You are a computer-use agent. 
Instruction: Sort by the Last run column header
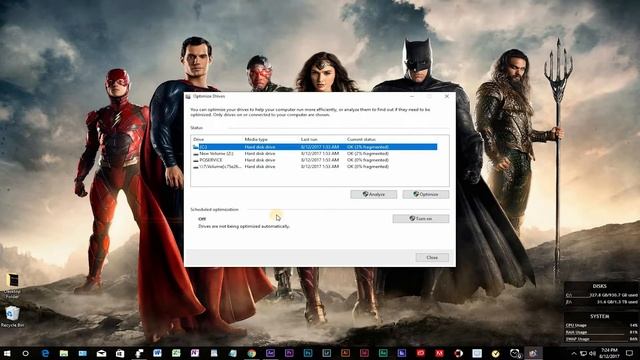pos(309,139)
